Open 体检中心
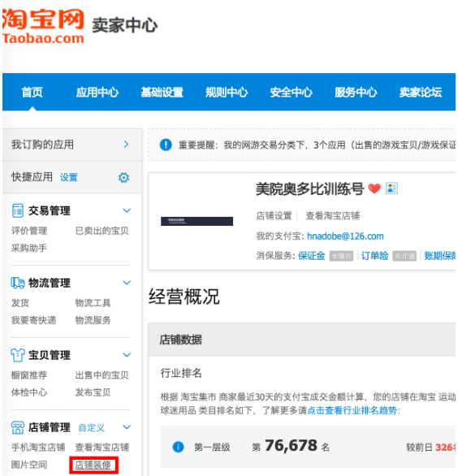Image resolution: width=458 pixels, height=476 pixels. point(29,392)
